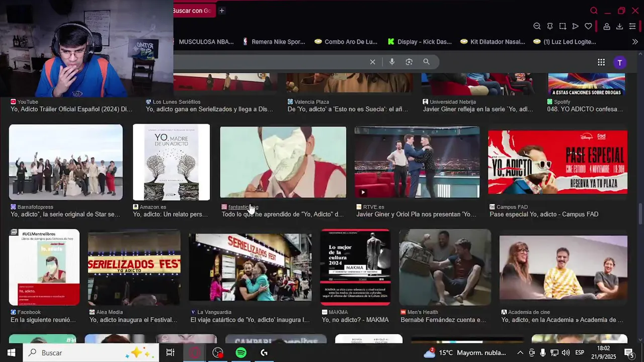
Task: Open 'Pase especial Yo, adicto - Campus FAD' link
Action: tap(544, 214)
